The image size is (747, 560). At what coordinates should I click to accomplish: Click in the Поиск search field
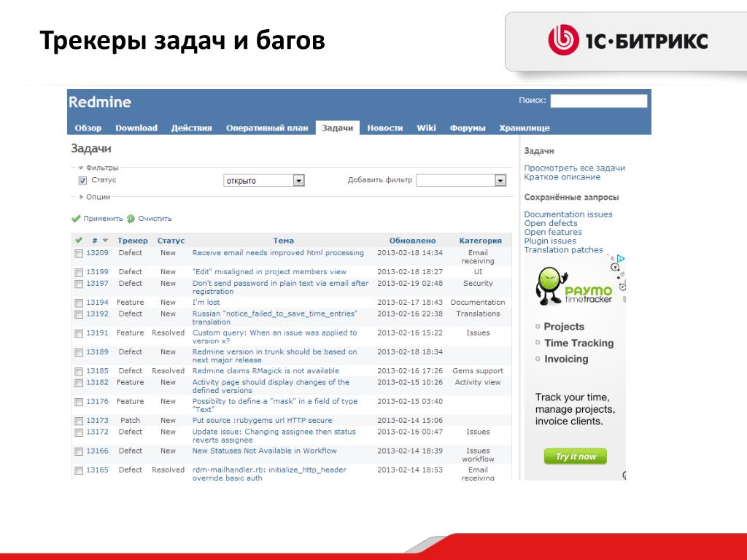pos(599,101)
